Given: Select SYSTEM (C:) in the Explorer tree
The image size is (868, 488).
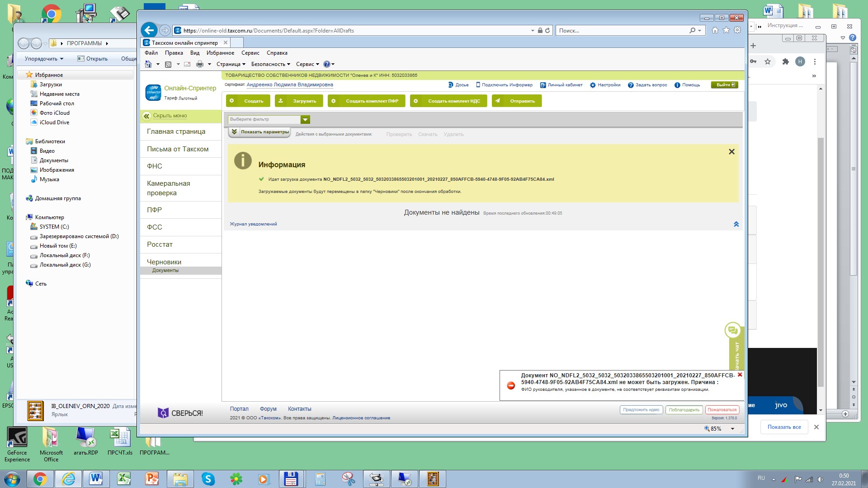Looking at the screenshot, I should pyautogui.click(x=54, y=227).
